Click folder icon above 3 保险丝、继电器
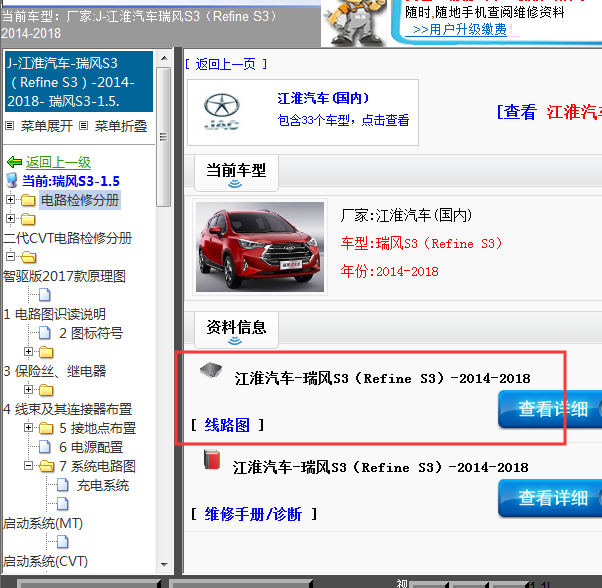 [x=46, y=352]
